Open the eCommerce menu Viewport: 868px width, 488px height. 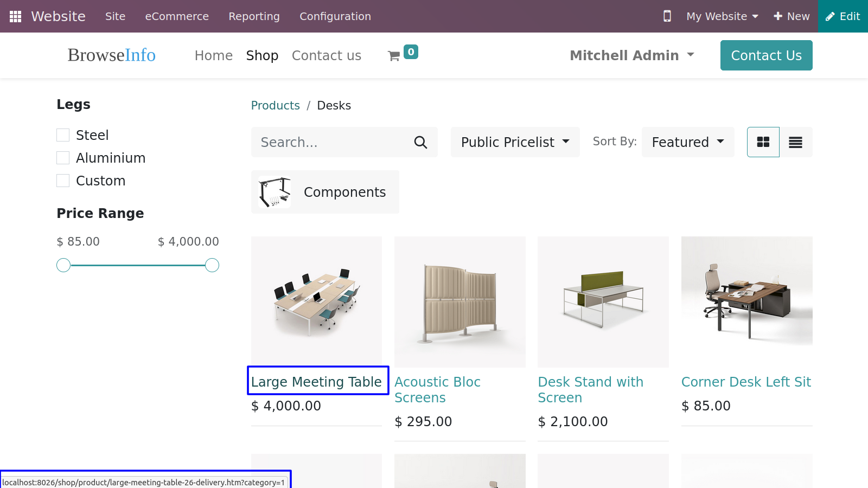(177, 16)
